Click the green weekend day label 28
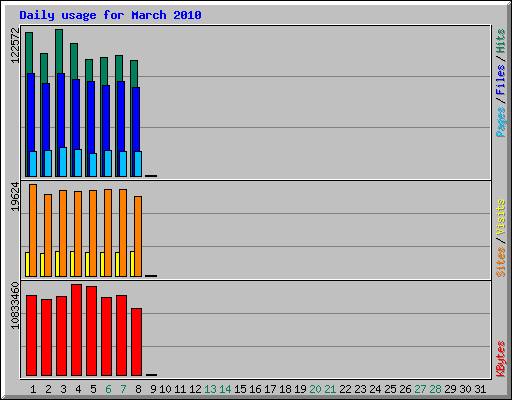The height and width of the screenshot is (400, 512). pyautogui.click(x=435, y=389)
